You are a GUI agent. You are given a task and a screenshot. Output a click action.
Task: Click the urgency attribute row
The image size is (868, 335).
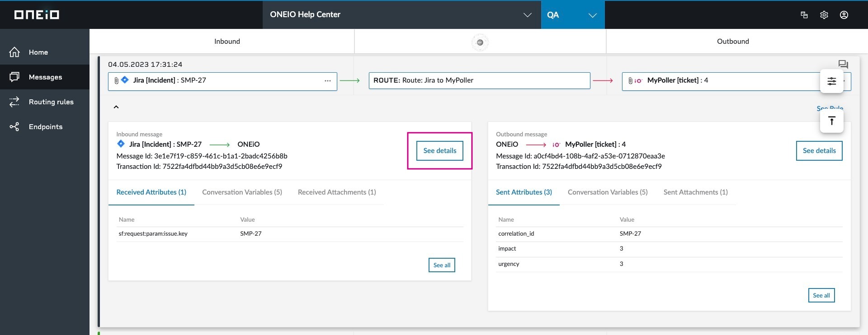(x=669, y=264)
